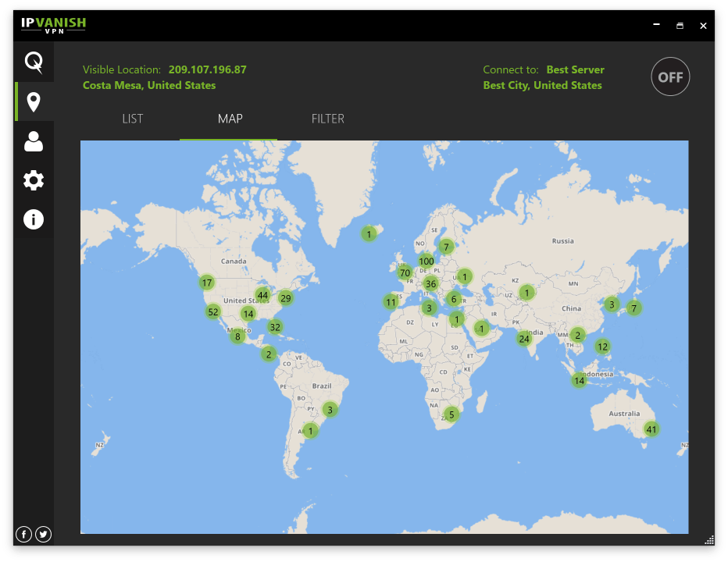Select the 11-server cluster near Spain
The image size is (728, 562).
coord(391,302)
